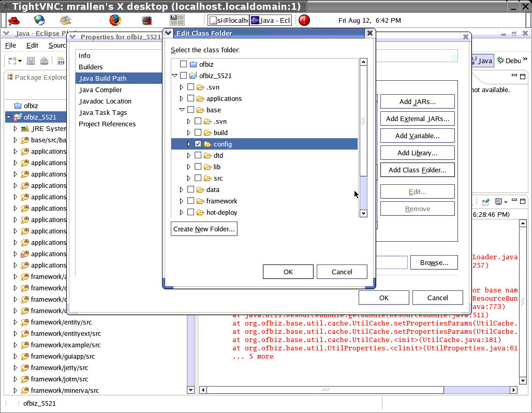Click the Red Hat main menu icon
This screenshot has width=532, height=413.
[x=14, y=20]
